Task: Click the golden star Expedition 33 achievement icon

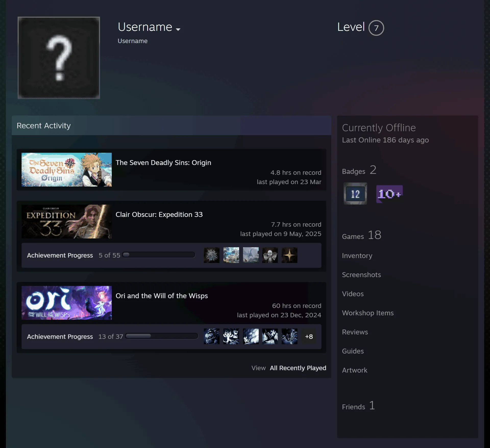Action: [289, 255]
